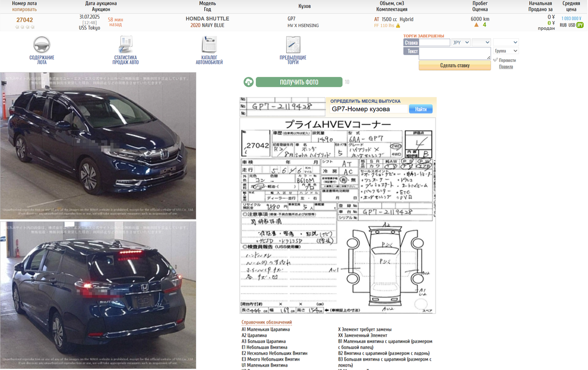Click the 'Предыдущие торги' label
The height and width of the screenshot is (370, 588).
pyautogui.click(x=293, y=60)
